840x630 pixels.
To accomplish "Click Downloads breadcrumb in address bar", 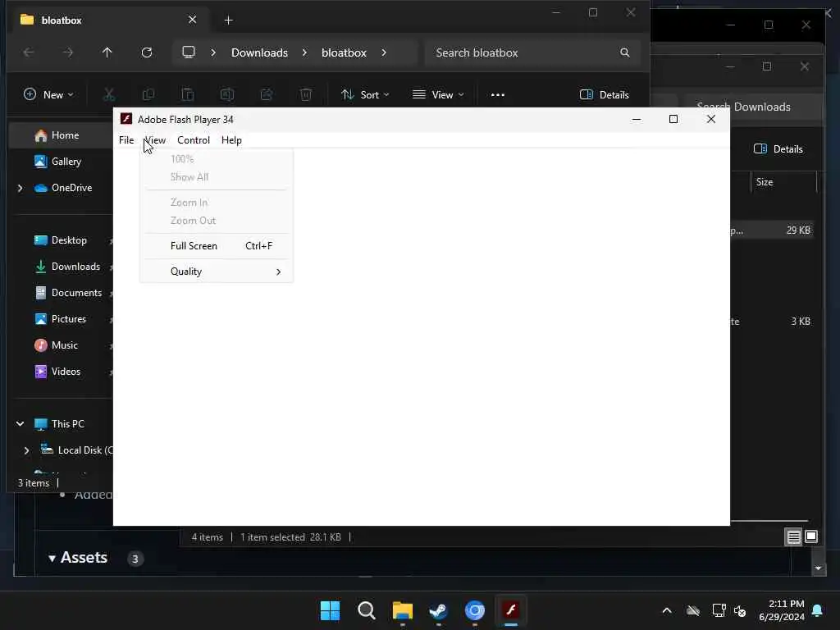I will pyautogui.click(x=259, y=52).
